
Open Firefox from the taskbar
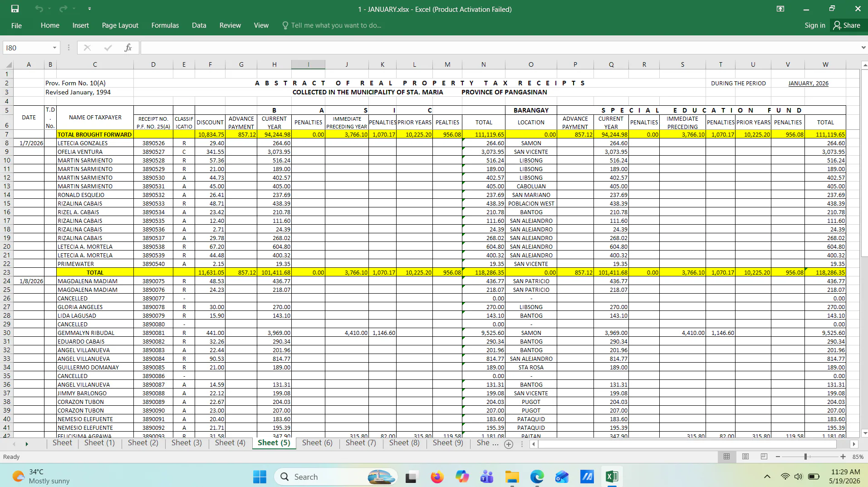tap(437, 477)
